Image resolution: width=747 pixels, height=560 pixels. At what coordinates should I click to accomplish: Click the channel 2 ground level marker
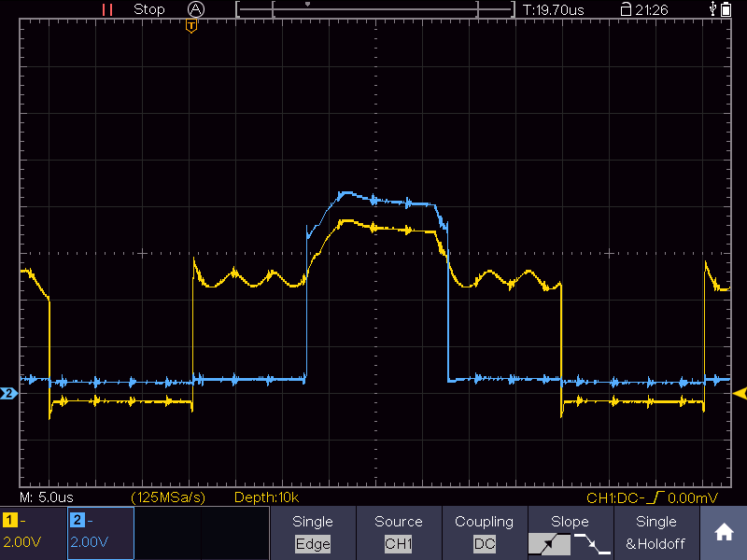pyautogui.click(x=8, y=393)
